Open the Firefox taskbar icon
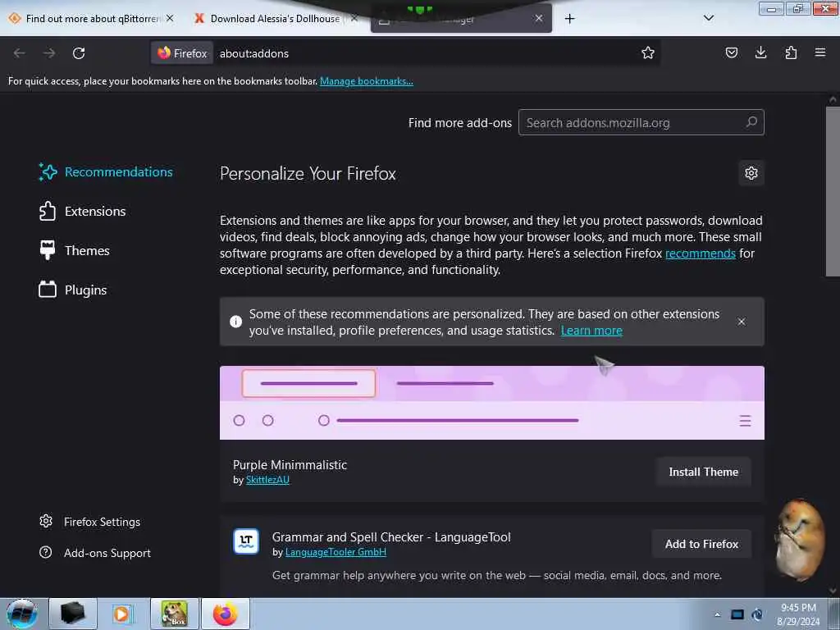 [x=226, y=614]
